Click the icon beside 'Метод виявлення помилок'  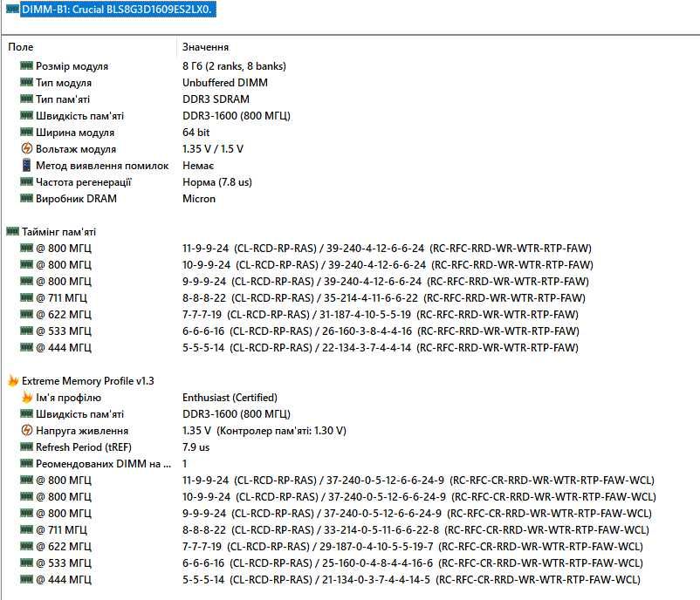[27, 165]
